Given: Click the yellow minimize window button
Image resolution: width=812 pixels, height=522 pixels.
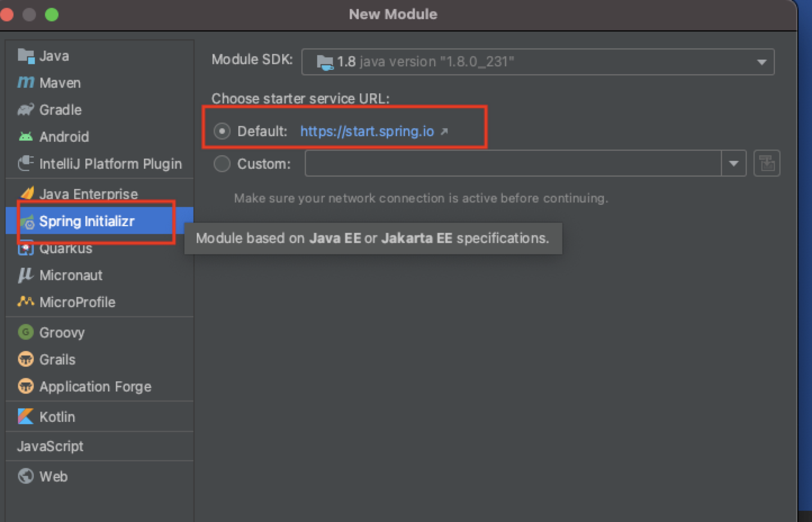Looking at the screenshot, I should pyautogui.click(x=29, y=15).
